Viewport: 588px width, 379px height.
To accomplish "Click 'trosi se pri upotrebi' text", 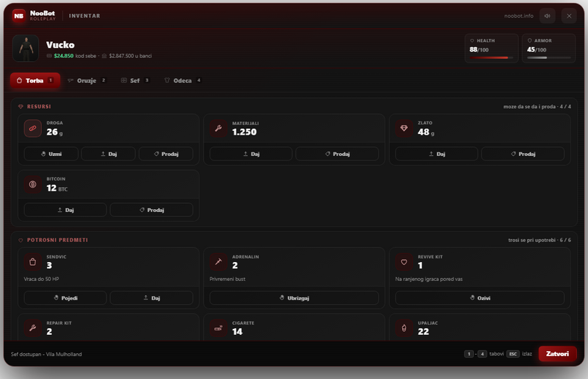I will 531,240.
